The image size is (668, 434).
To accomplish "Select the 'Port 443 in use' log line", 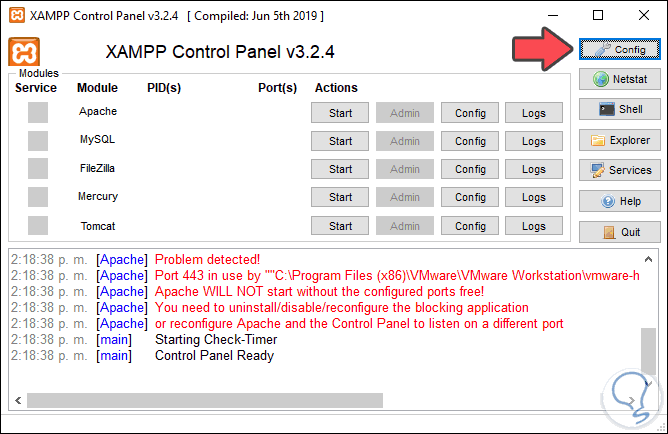I will (397, 276).
